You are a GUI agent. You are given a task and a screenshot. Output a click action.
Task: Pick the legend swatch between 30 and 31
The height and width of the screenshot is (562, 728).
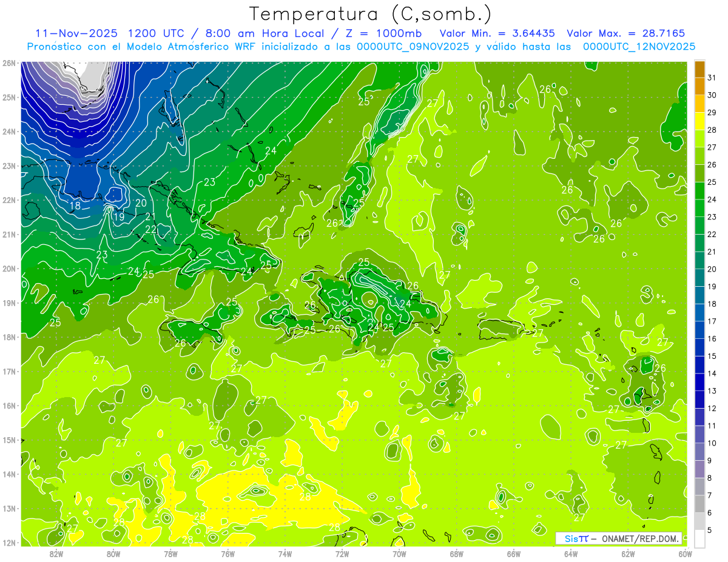point(699,86)
